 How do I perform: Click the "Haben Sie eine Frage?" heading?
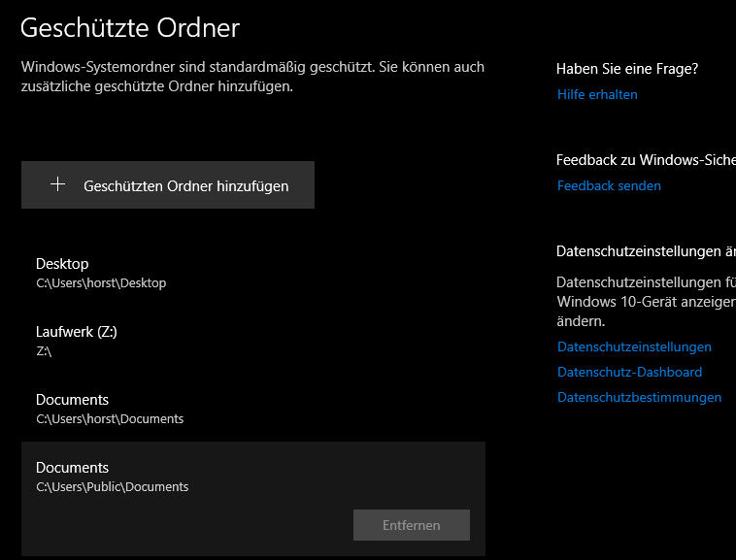(x=627, y=68)
